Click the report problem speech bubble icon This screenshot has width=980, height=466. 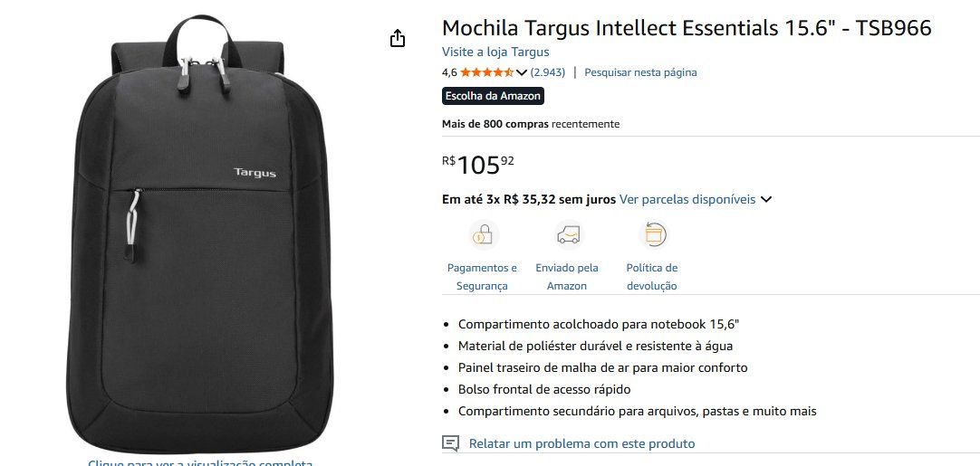pos(451,443)
